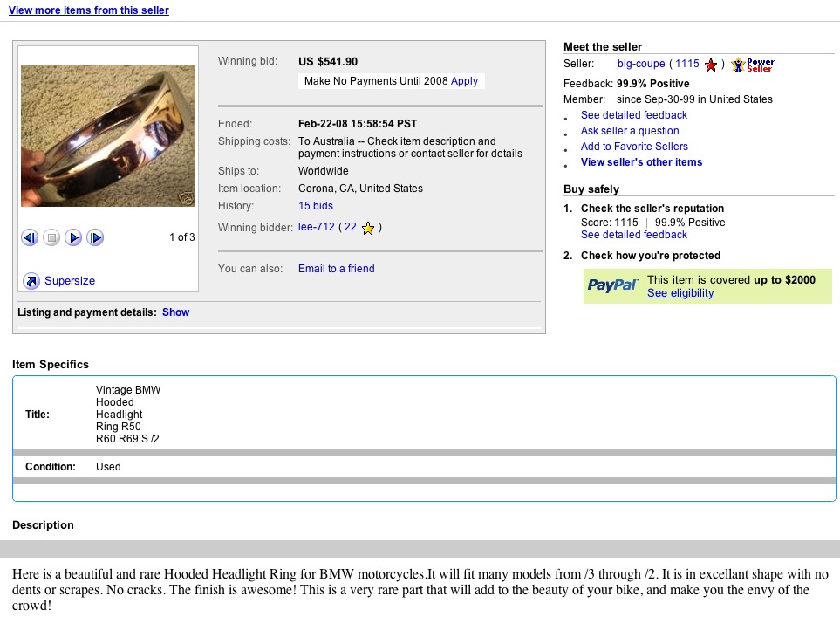The image size is (840, 617).
Task: Click the Power Seller badge icon
Action: point(753,65)
